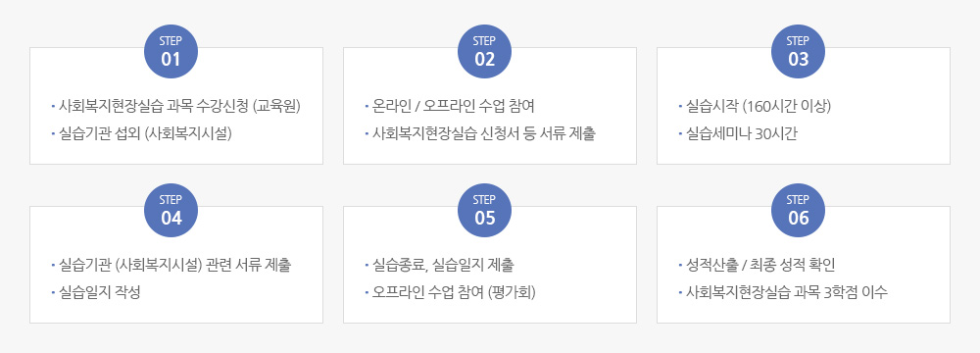This screenshot has width=980, height=353.
Task: Click the bullet before 실습세미나 30시간
Action: pyautogui.click(x=680, y=134)
